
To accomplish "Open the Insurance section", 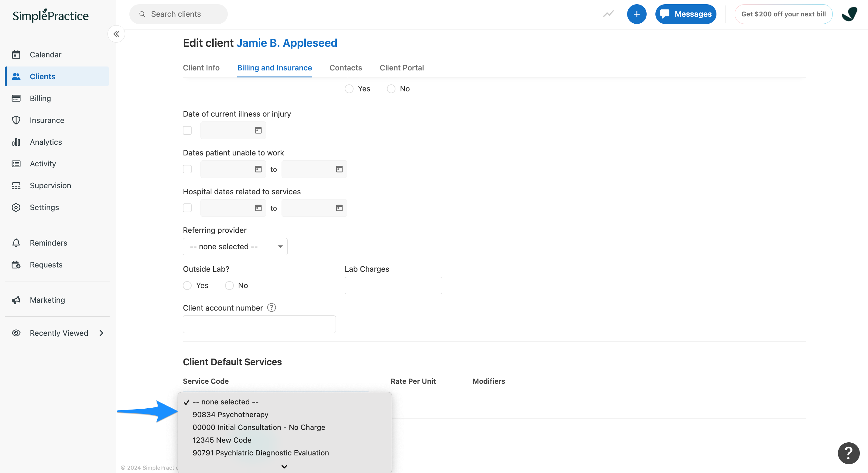I will tap(47, 120).
